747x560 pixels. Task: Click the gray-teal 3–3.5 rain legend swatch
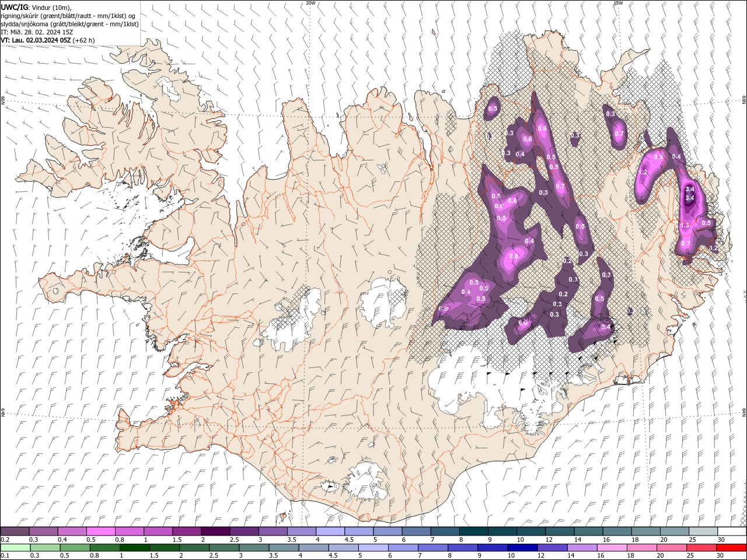point(254,548)
